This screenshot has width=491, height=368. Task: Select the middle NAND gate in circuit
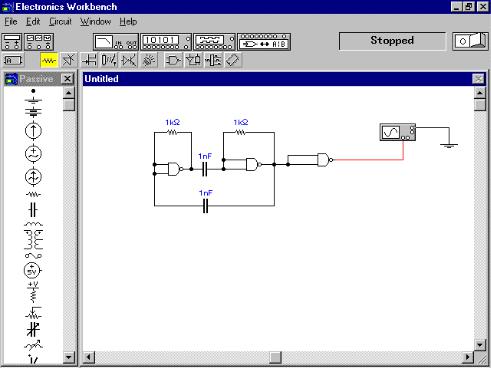pos(253,164)
